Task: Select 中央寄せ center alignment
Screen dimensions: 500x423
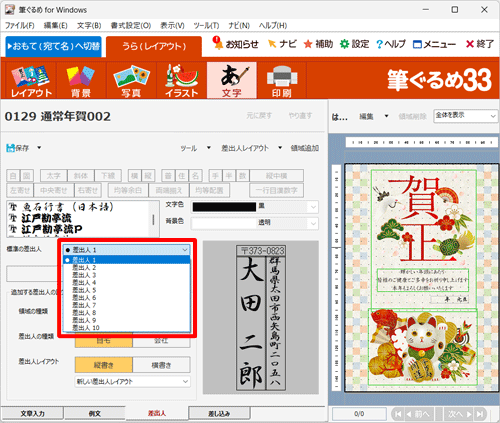Action: point(54,190)
